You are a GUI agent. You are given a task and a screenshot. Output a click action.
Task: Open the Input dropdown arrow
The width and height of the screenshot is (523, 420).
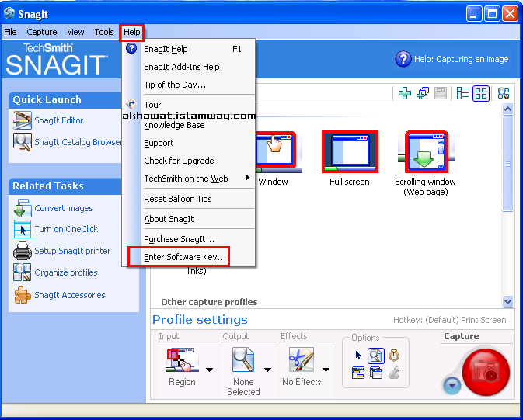pyautogui.click(x=210, y=370)
